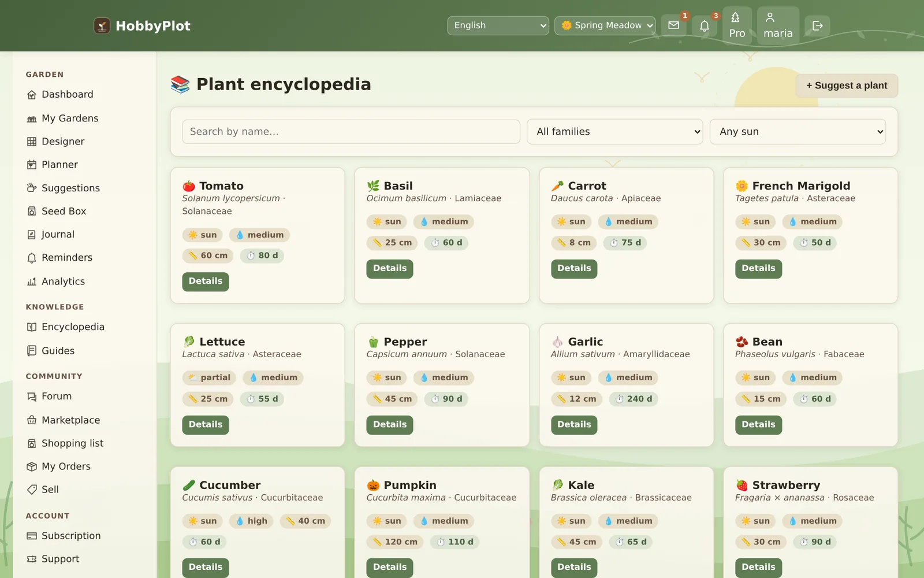
Task: Click the Seed Box icon
Action: point(32,212)
